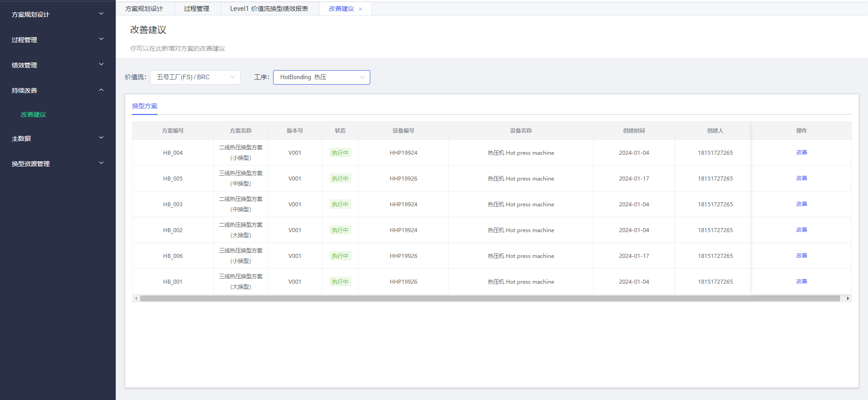Expand the 绩效管理 sidebar menu
868x400 pixels.
58,65
